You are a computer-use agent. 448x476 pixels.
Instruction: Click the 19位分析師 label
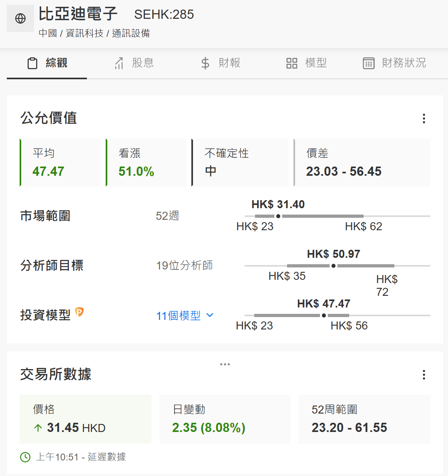[185, 266]
